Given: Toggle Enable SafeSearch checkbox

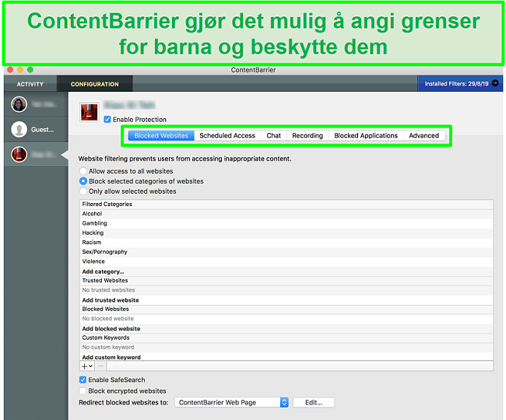Looking at the screenshot, I should [x=83, y=380].
